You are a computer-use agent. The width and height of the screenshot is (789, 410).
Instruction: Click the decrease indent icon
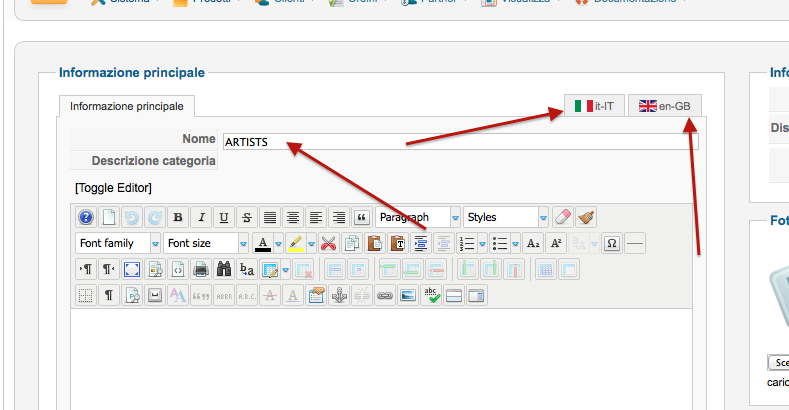coord(444,243)
